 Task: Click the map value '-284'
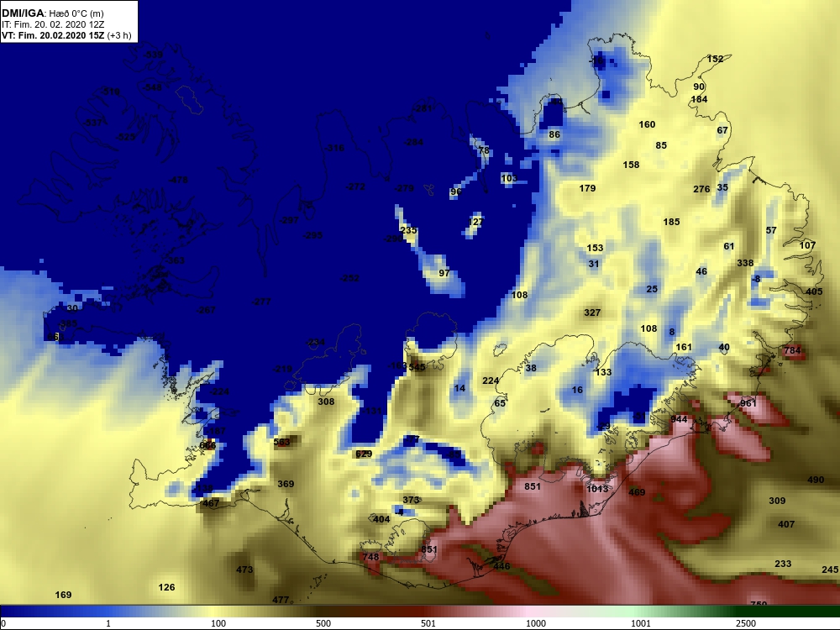413,143
